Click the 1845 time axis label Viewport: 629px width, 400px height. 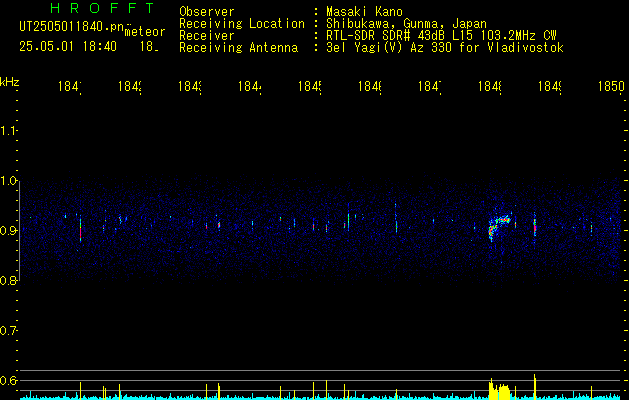(x=311, y=86)
